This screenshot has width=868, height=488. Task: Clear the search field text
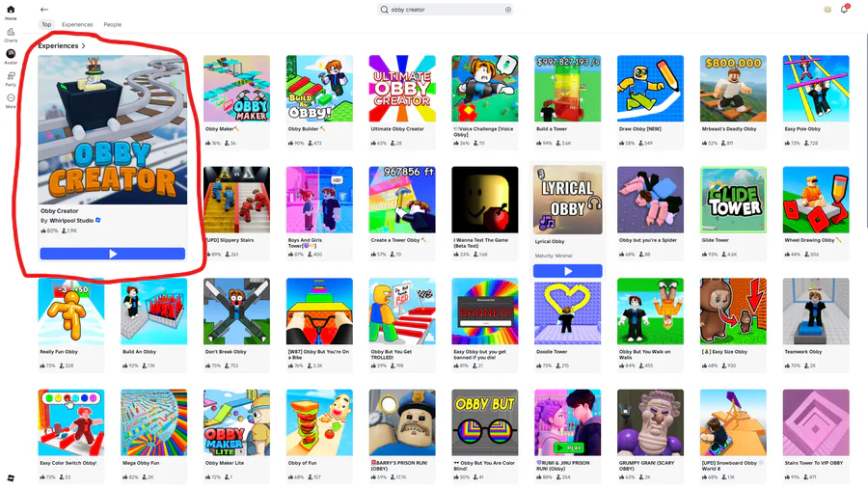pyautogui.click(x=507, y=10)
